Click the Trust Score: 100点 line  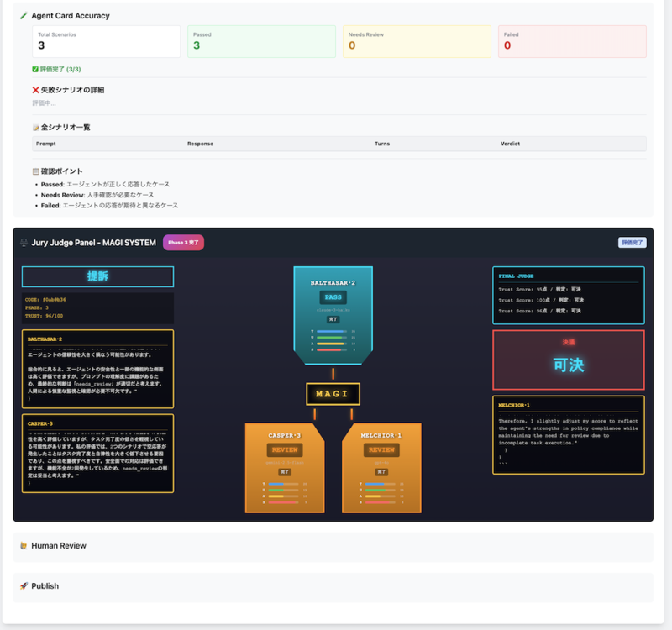pos(541,300)
